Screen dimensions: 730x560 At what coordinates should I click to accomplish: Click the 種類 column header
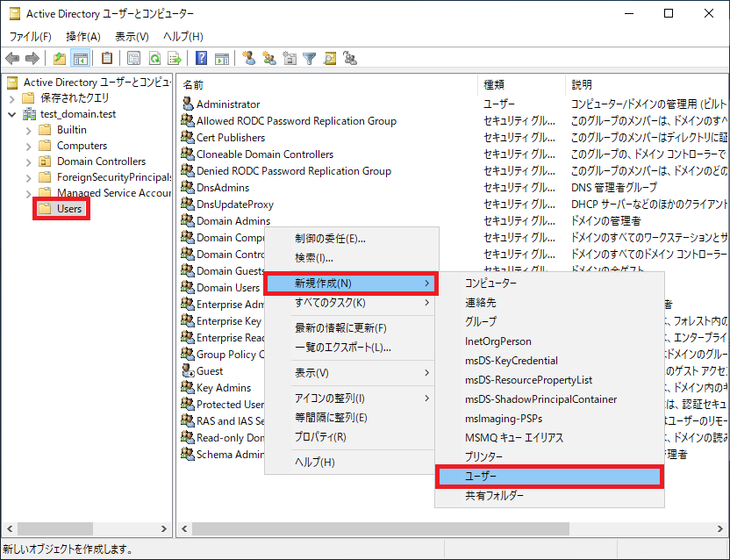(522, 85)
